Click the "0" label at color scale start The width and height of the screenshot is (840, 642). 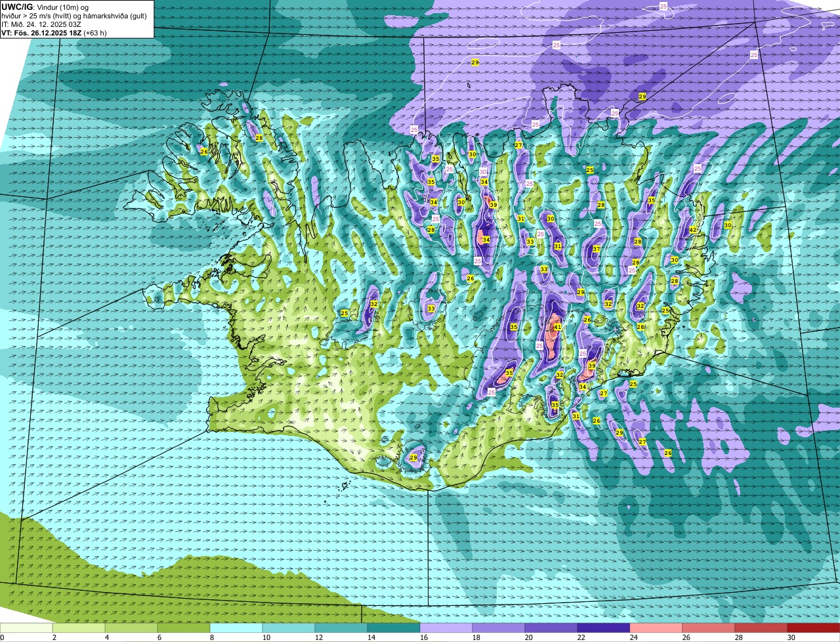point(3,637)
